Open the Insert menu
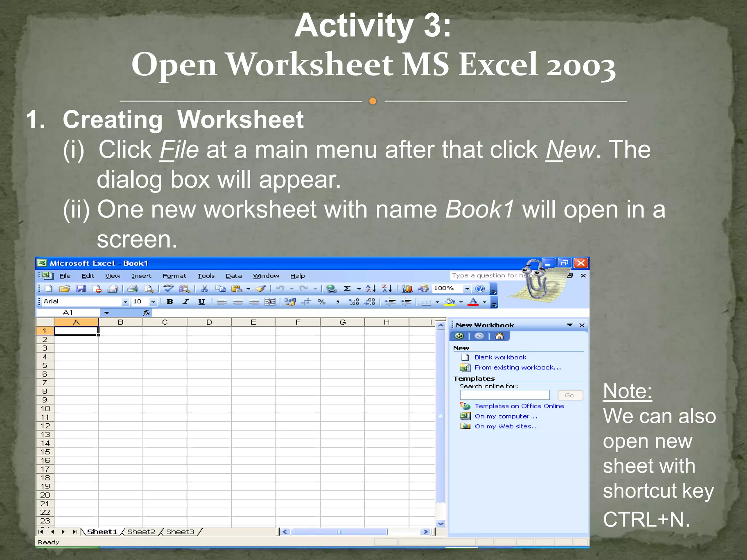747x560 pixels. click(x=142, y=276)
